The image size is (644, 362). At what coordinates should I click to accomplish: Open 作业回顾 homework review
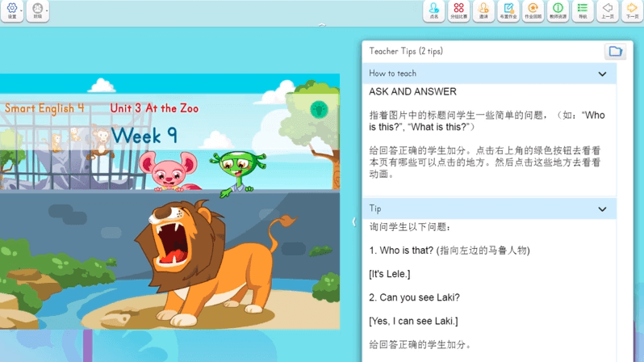coord(533,11)
